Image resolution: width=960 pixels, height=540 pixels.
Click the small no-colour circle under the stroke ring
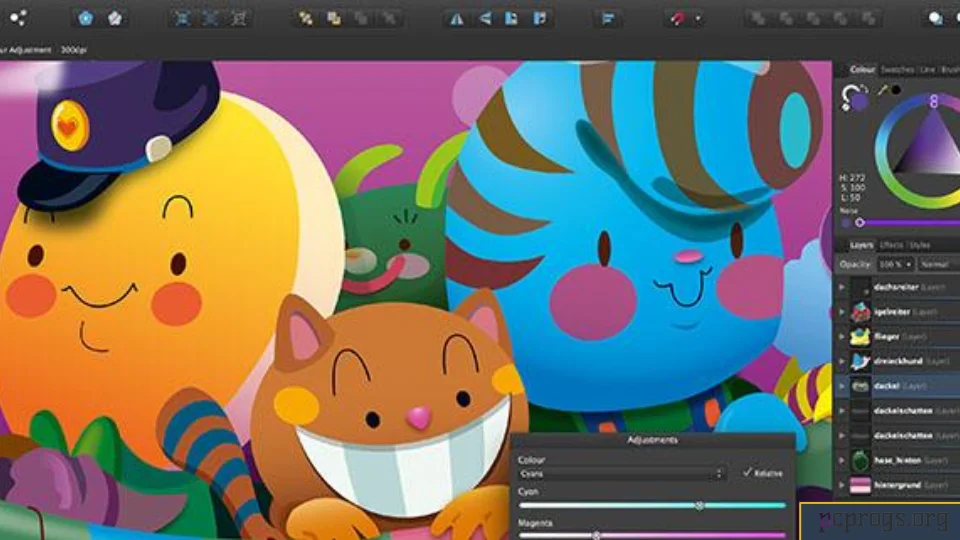click(x=846, y=107)
